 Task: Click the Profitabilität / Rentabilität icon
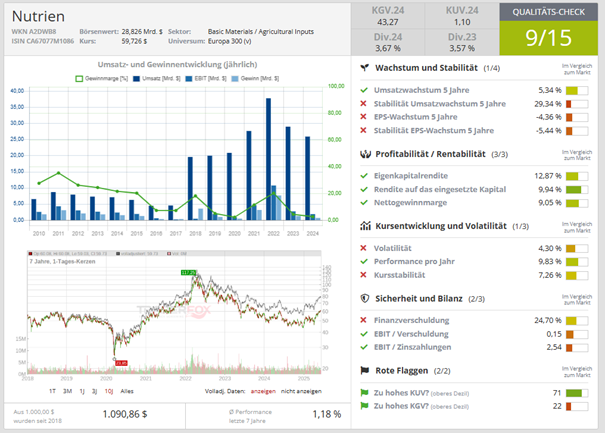[x=365, y=154]
